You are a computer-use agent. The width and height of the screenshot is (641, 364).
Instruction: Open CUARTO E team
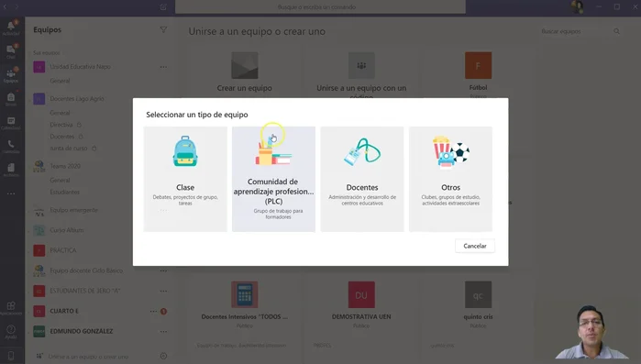tap(64, 311)
